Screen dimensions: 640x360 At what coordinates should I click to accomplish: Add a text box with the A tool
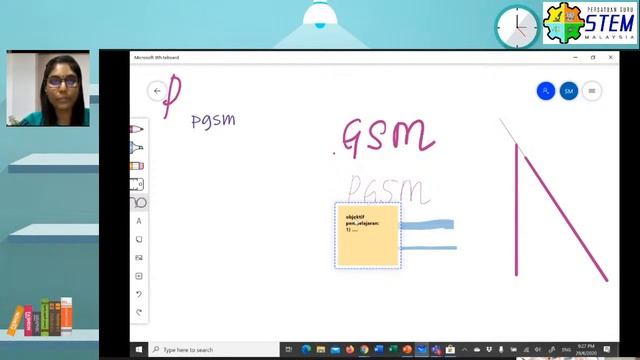(x=139, y=221)
